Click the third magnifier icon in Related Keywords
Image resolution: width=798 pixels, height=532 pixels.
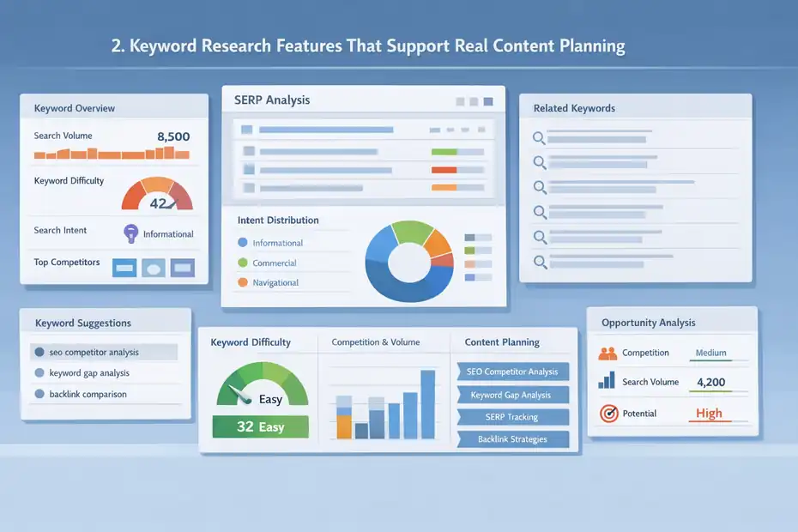540,187
